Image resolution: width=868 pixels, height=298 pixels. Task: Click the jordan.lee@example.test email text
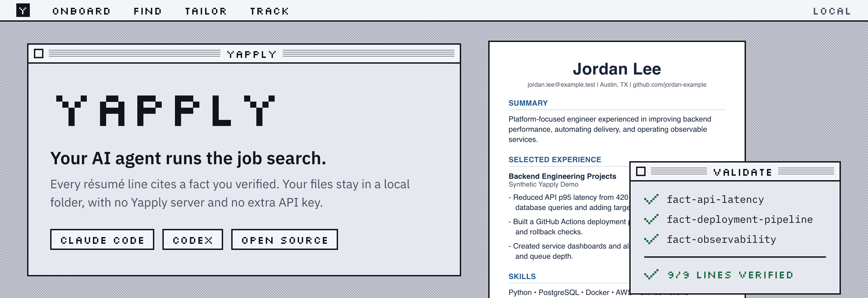pyautogui.click(x=561, y=85)
